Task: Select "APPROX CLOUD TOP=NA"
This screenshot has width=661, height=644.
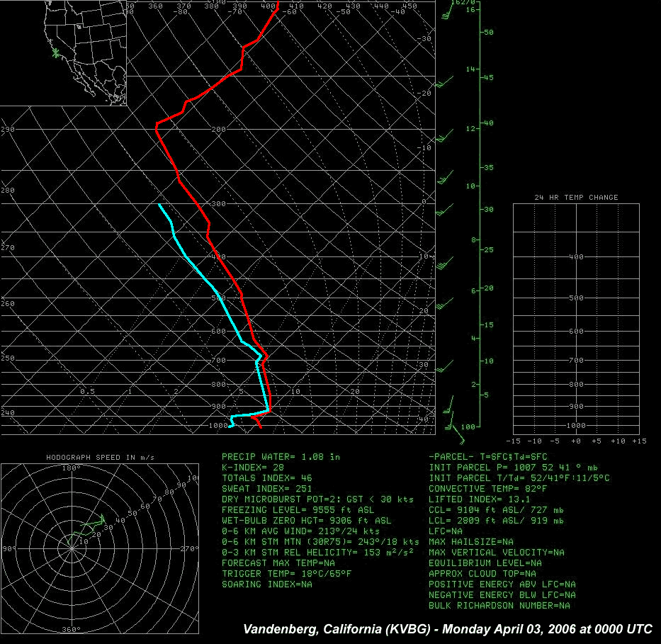Action: click(482, 574)
